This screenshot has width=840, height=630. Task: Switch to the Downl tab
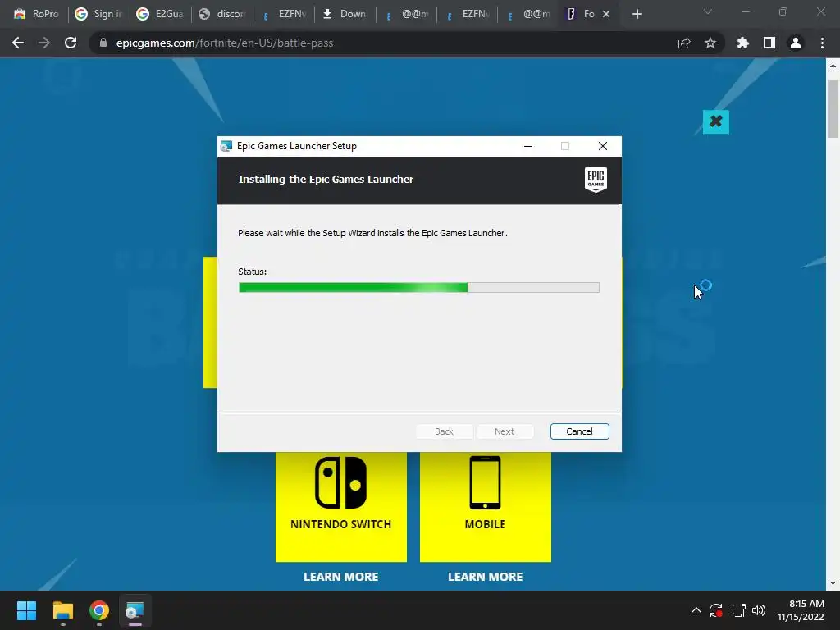click(345, 14)
